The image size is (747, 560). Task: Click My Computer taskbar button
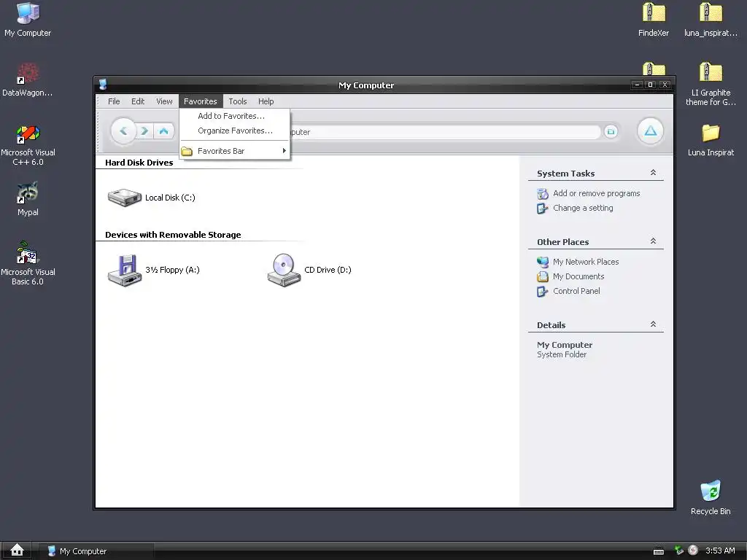(x=96, y=551)
